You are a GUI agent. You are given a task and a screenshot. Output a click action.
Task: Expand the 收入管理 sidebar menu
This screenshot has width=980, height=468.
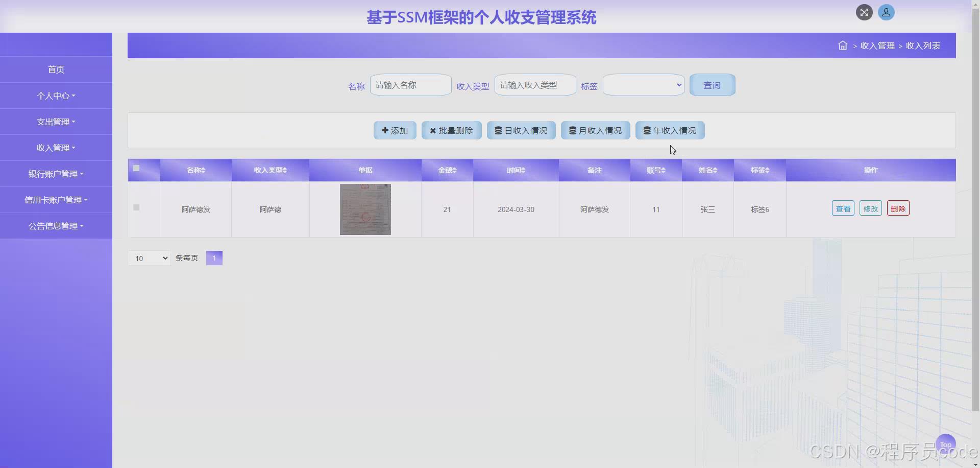[56, 148]
